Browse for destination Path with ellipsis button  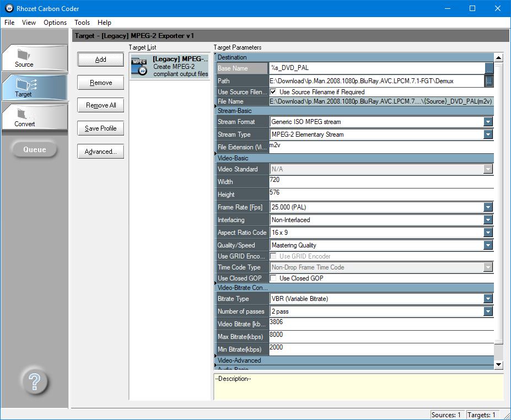[x=489, y=81]
